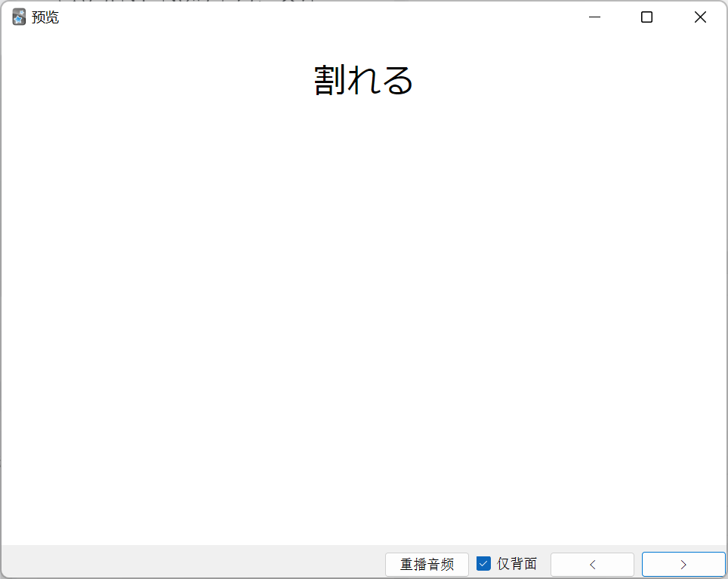Close the 预览 preview window
728x579 pixels.
[x=700, y=17]
